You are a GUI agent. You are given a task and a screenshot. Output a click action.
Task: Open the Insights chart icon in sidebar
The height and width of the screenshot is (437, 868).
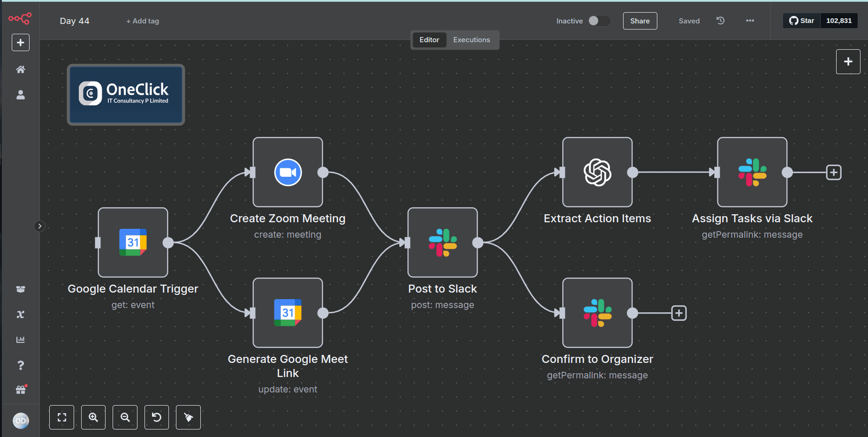point(21,339)
